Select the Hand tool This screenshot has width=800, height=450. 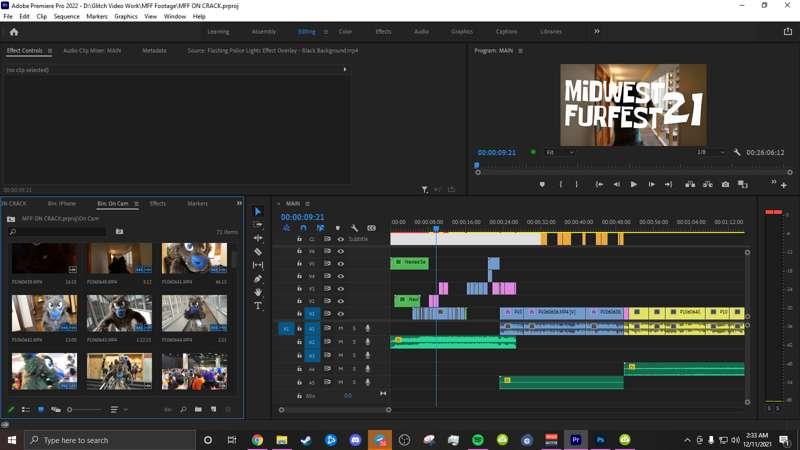click(x=258, y=292)
